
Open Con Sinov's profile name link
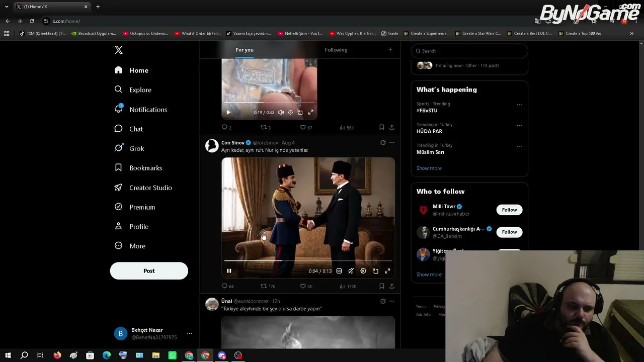coord(233,143)
